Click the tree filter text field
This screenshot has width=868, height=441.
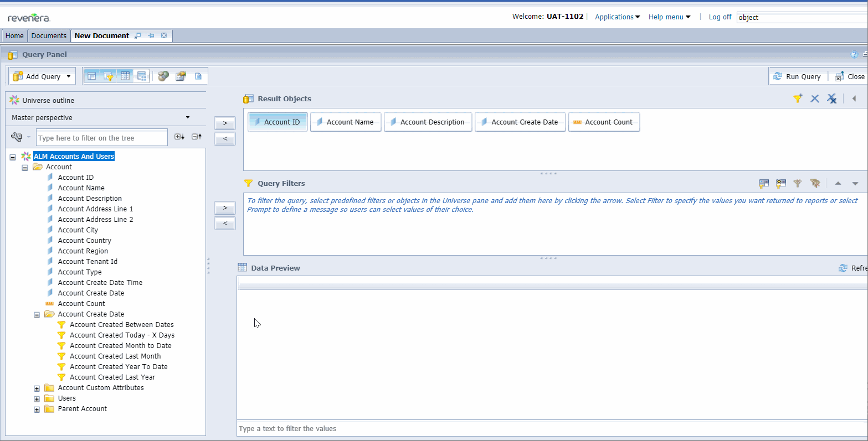pyautogui.click(x=102, y=137)
